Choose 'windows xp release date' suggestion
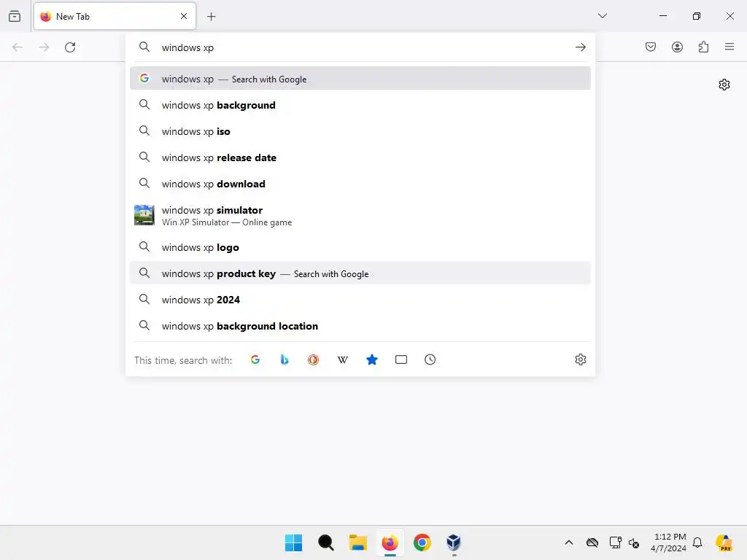This screenshot has height=560, width=747. (360, 157)
